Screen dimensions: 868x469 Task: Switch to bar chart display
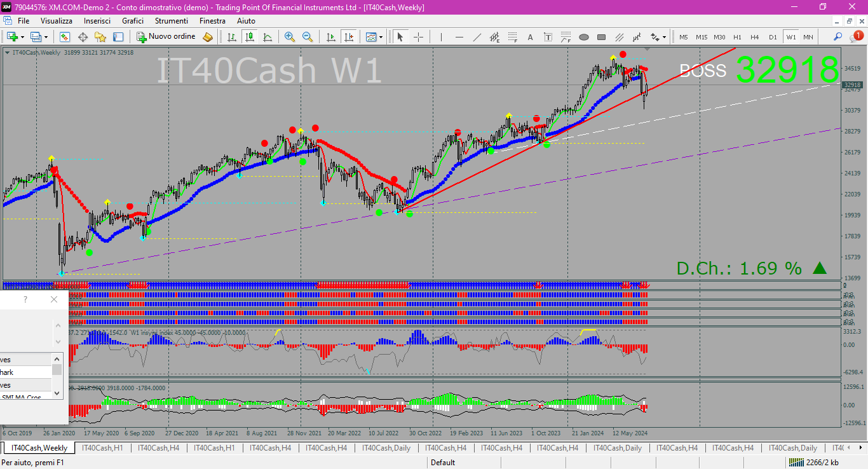pyautogui.click(x=232, y=37)
